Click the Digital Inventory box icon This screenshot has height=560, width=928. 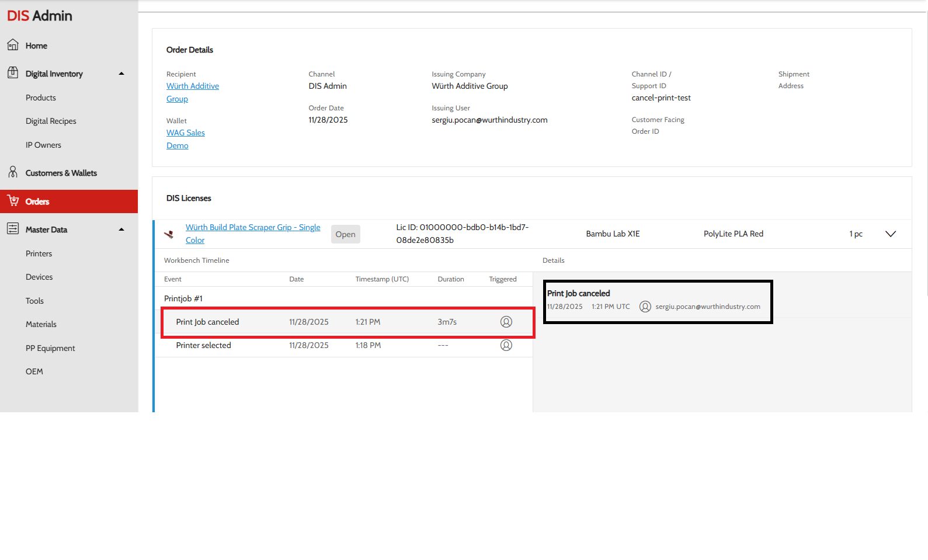coord(13,73)
